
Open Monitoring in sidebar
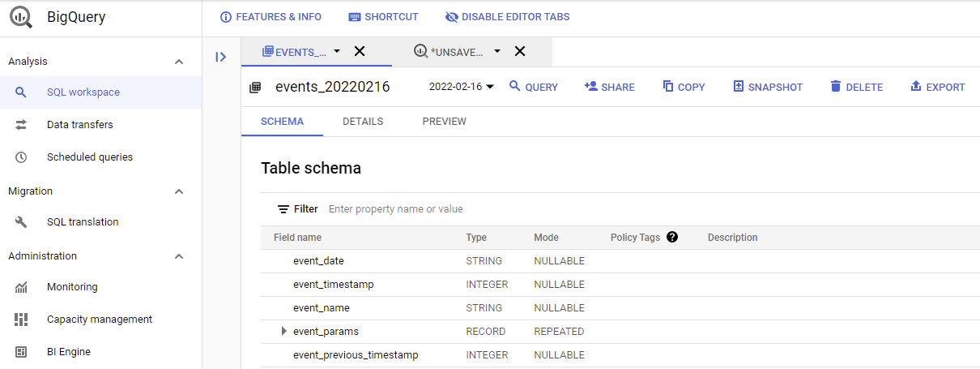point(100,287)
